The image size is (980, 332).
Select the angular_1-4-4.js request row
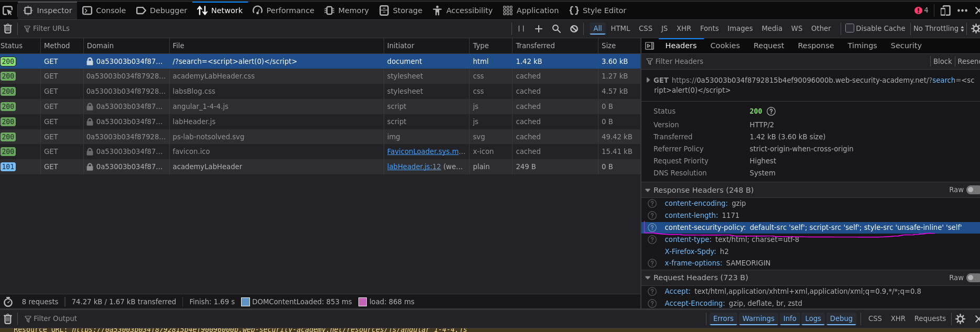pyautogui.click(x=320, y=106)
